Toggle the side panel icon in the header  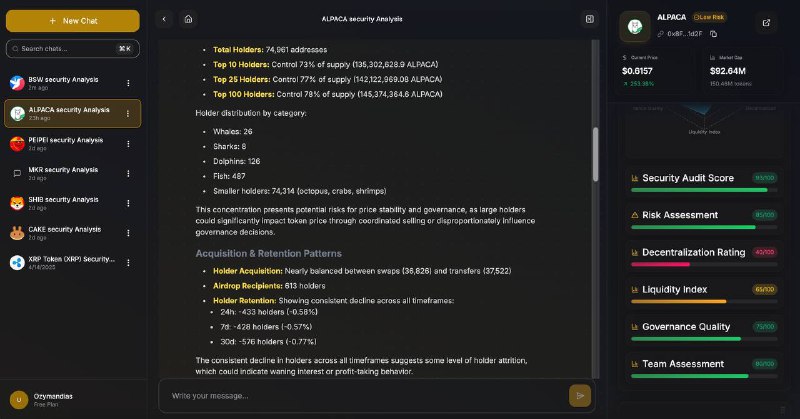click(x=590, y=19)
